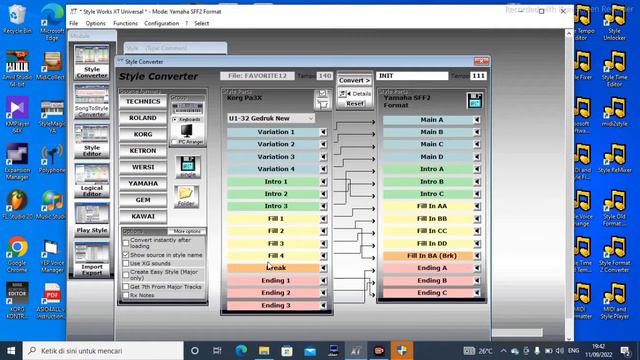Select KORG source format
640x360 pixels.
click(x=143, y=134)
